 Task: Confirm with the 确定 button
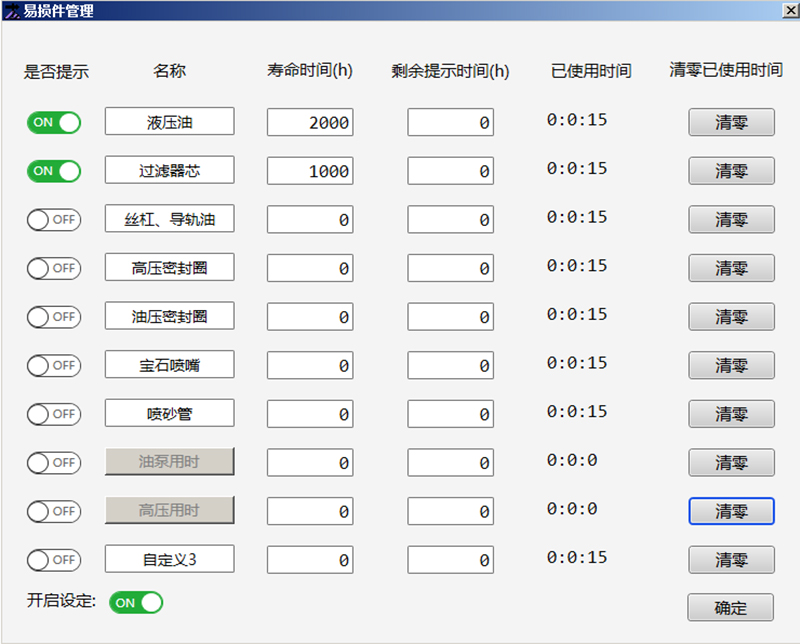(x=730, y=607)
